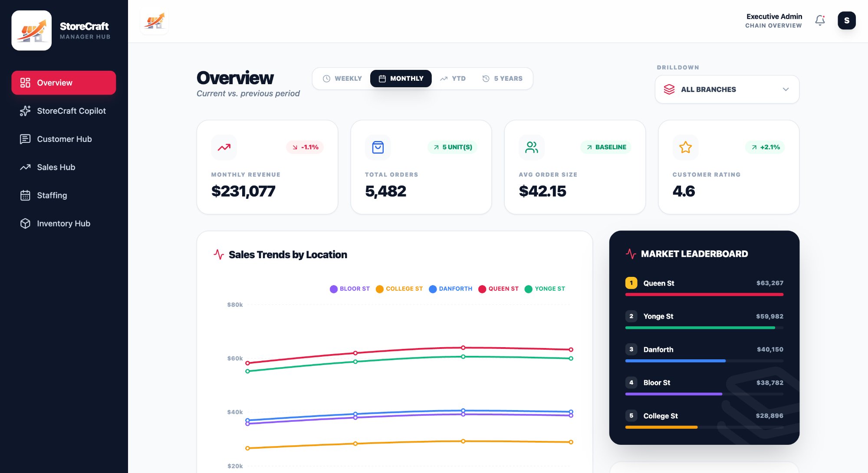Click the +2.1% badge on Customer Rating
868x473 pixels.
point(765,147)
